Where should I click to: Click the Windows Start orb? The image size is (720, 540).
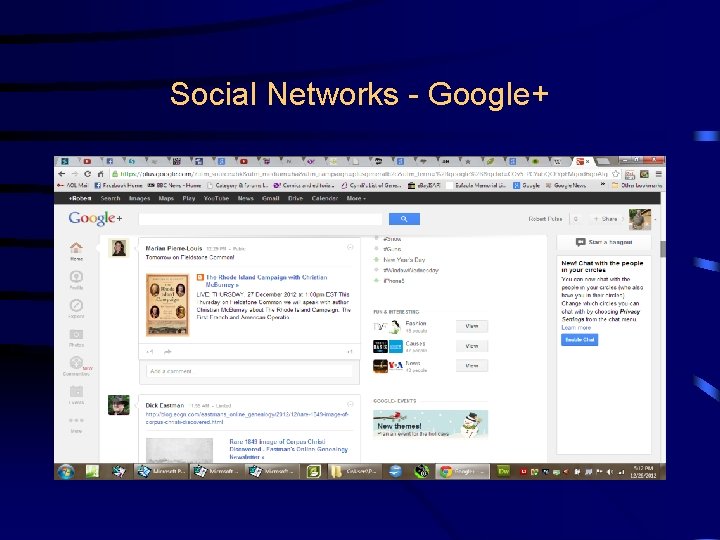pos(66,472)
